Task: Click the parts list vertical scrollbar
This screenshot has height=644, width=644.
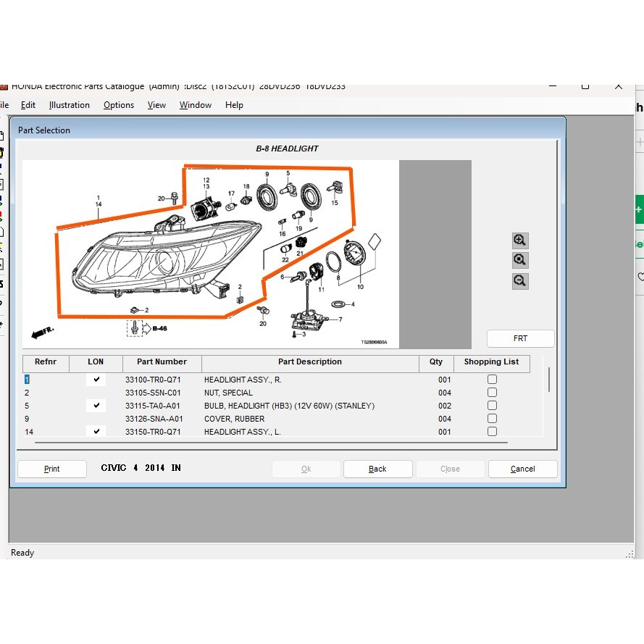Action: pos(548,380)
